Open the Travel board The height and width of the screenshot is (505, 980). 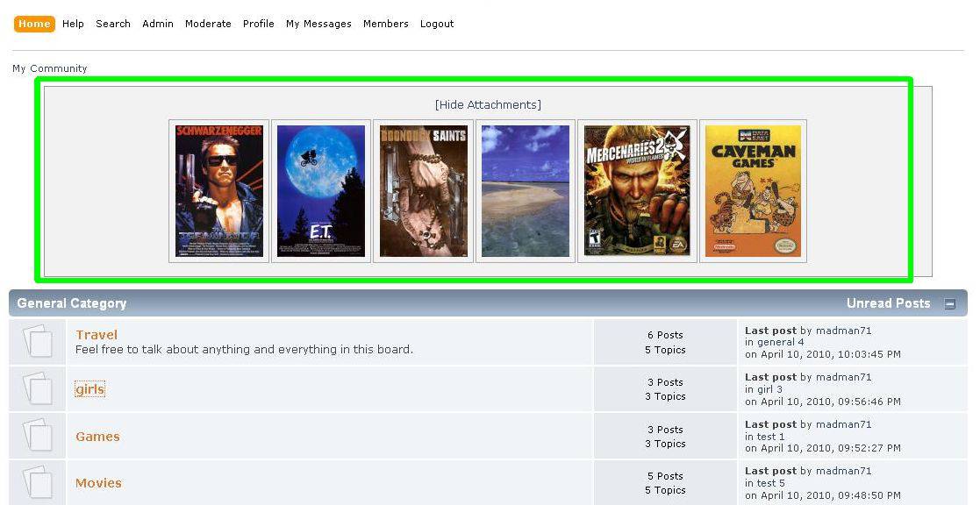[x=97, y=335]
